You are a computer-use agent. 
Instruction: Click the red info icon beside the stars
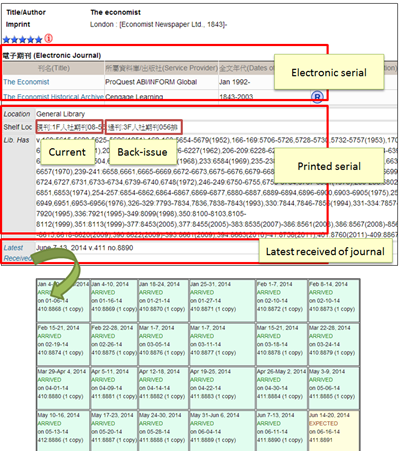tap(49, 39)
